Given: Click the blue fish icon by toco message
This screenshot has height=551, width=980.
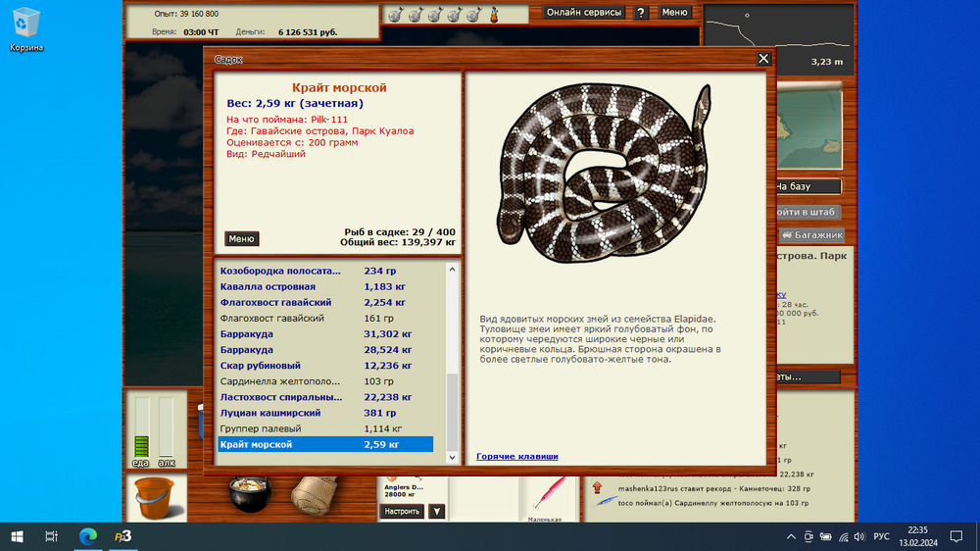Looking at the screenshot, I should [x=604, y=503].
